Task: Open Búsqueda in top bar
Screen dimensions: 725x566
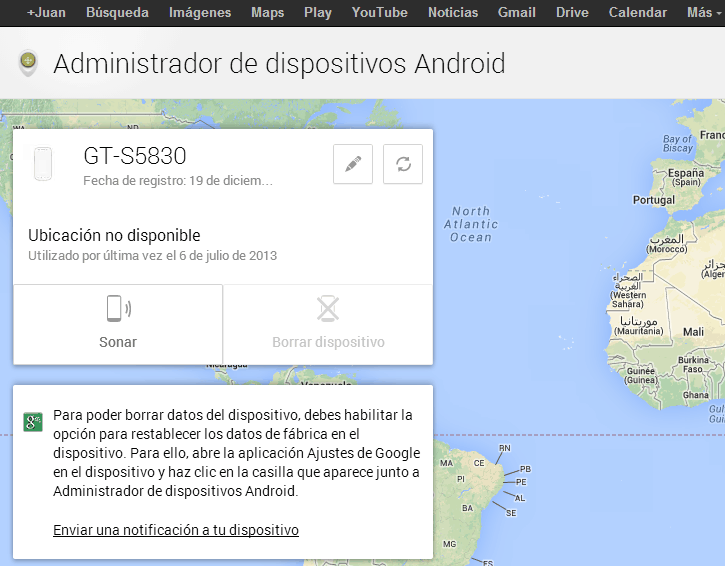Action: 117,13
